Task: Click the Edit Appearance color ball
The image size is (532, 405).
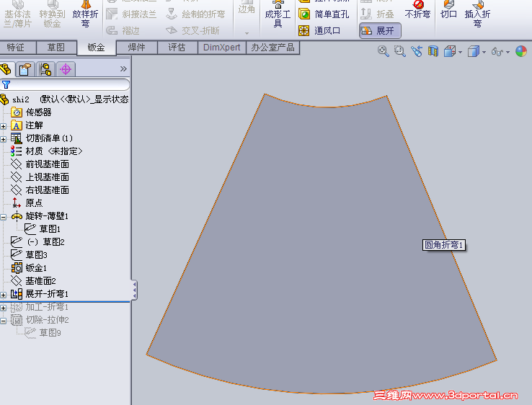Action: tap(521, 52)
